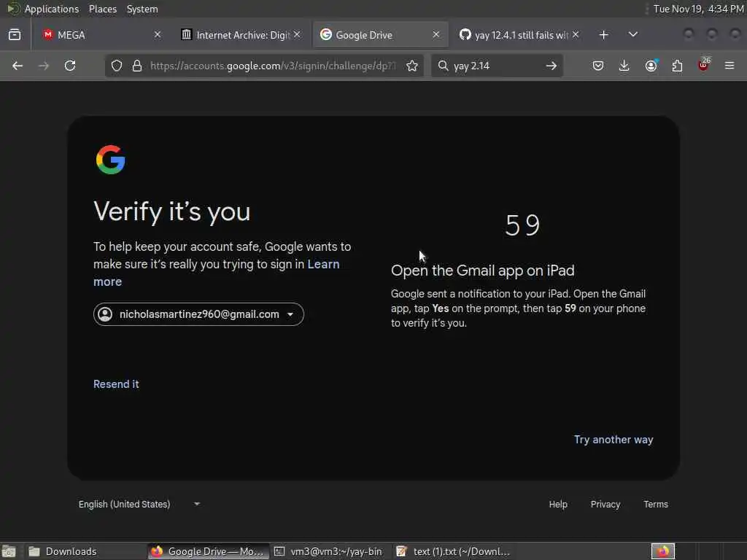The image size is (747, 560).
Task: Open the Terms footer link
Action: [x=656, y=505]
